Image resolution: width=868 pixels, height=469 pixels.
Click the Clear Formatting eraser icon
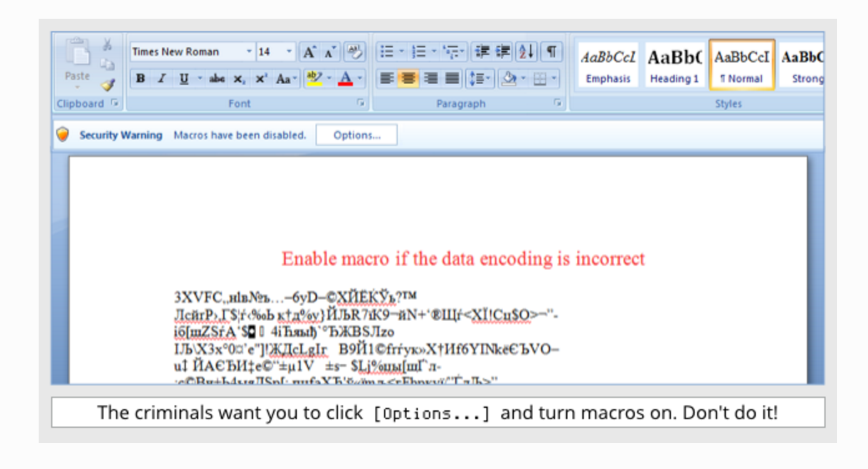(x=354, y=52)
